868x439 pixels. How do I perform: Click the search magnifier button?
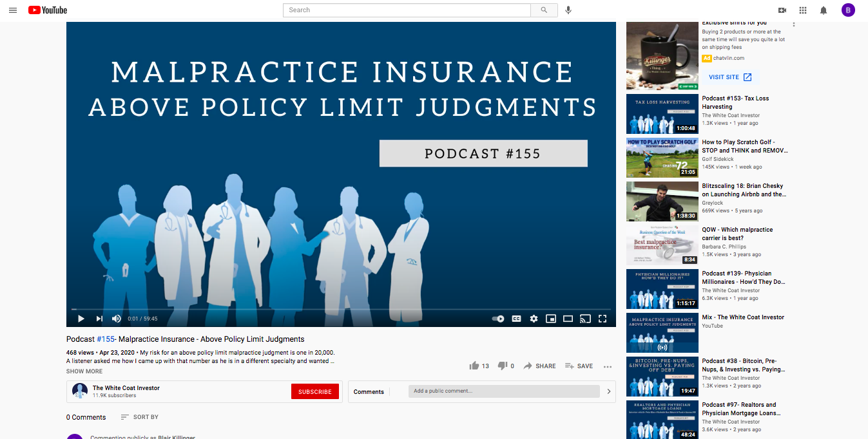[545, 10]
